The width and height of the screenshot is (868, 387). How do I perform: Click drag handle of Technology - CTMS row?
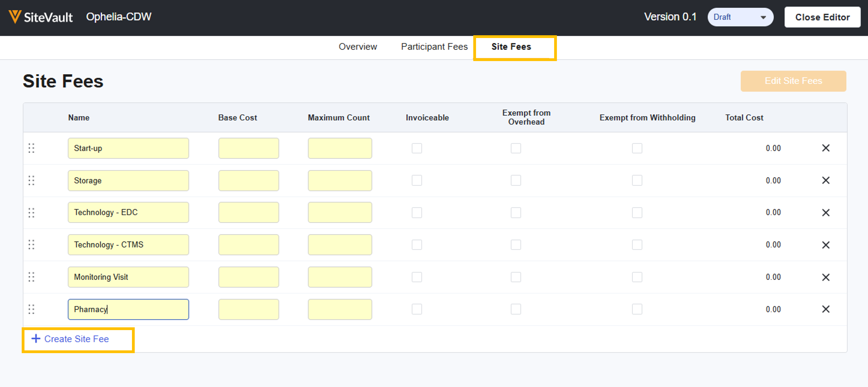31,245
